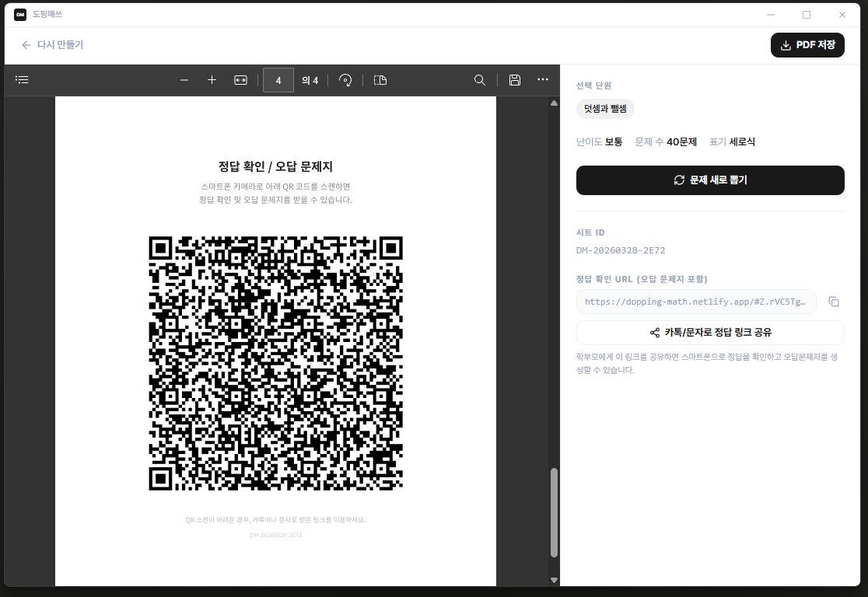Zoom in with the plus icon
This screenshot has width=868, height=597.
(x=212, y=80)
